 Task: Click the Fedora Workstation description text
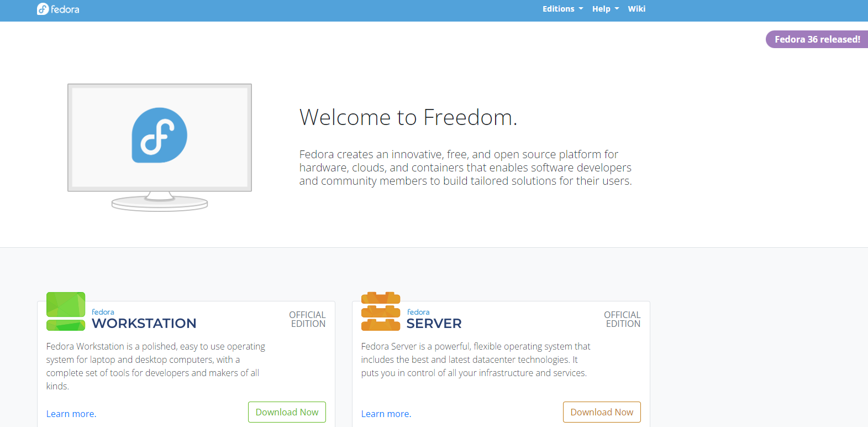tap(155, 366)
